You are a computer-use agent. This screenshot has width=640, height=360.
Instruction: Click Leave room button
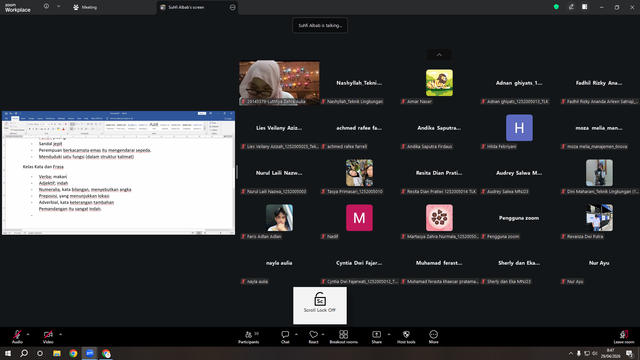624,337
